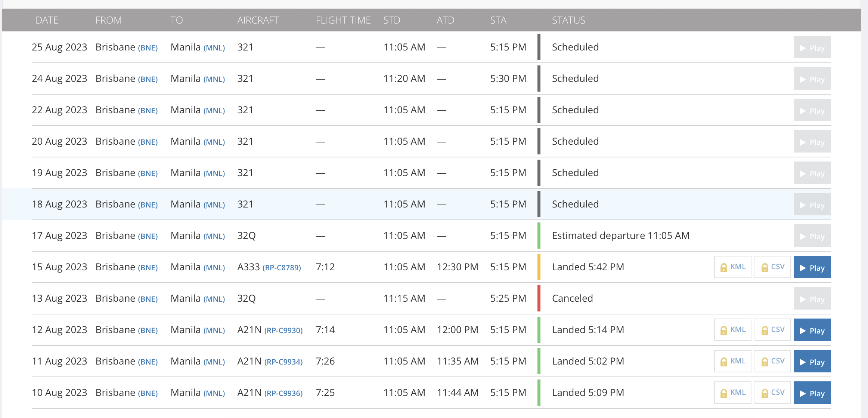Download locked KML for 10 Aug flight
The image size is (868, 418).
click(732, 393)
